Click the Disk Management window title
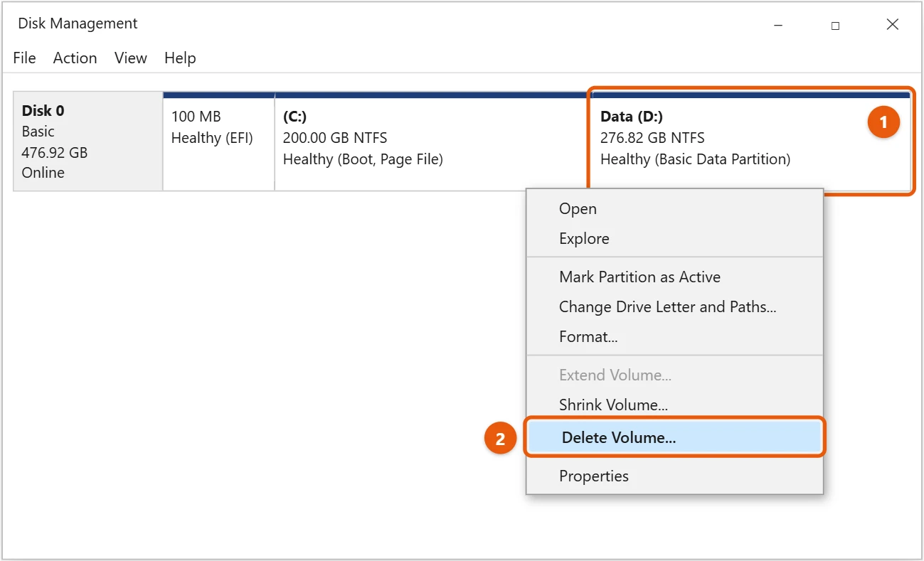This screenshot has height=561, width=924. [78, 23]
